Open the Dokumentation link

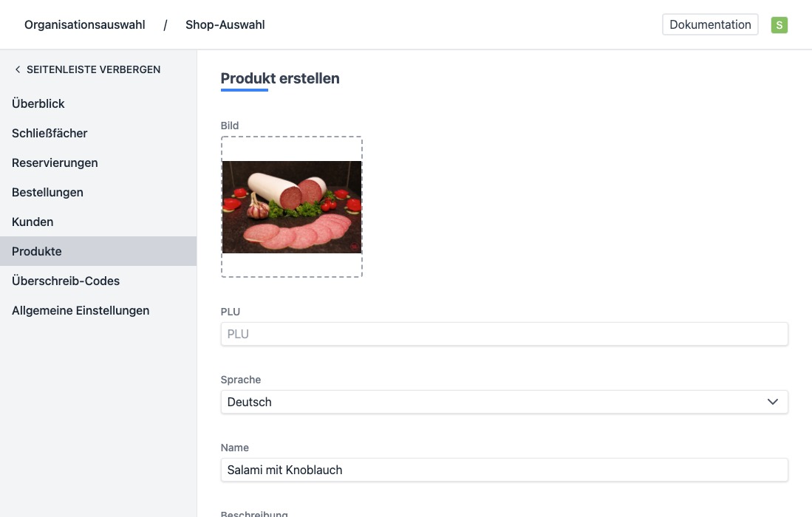(x=710, y=24)
